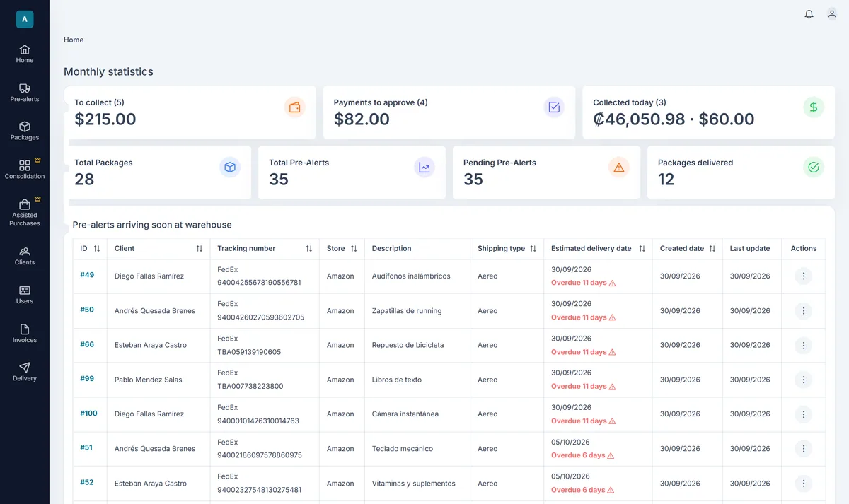Select tracking number 9400425567819055​6781

click(259, 283)
